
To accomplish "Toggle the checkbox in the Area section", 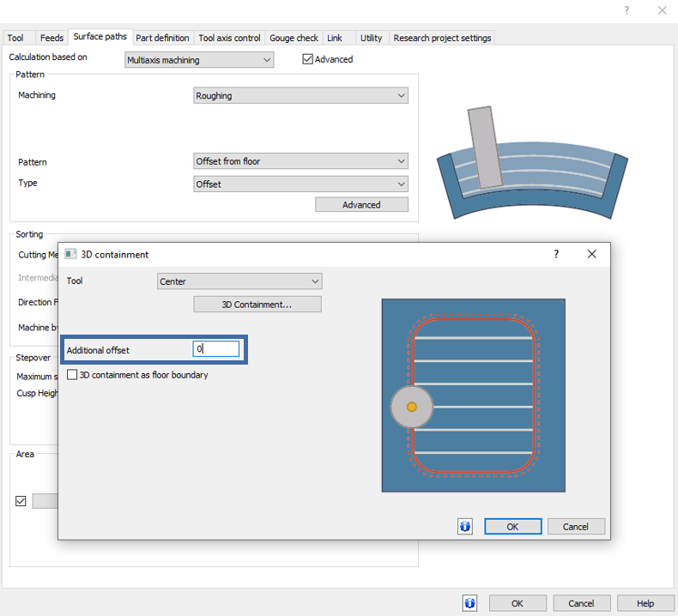I will coord(21,500).
